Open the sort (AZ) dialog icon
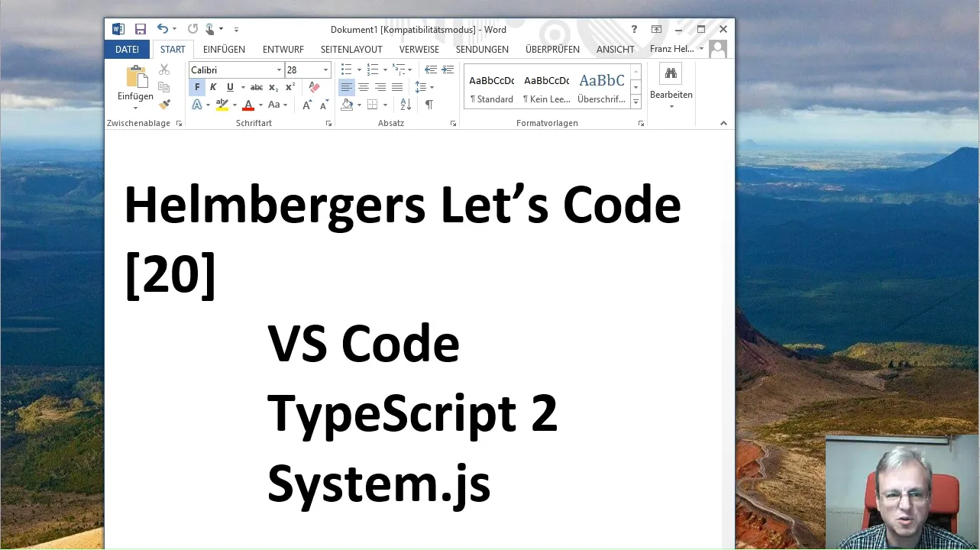Image resolution: width=980 pixels, height=550 pixels. pyautogui.click(x=405, y=103)
